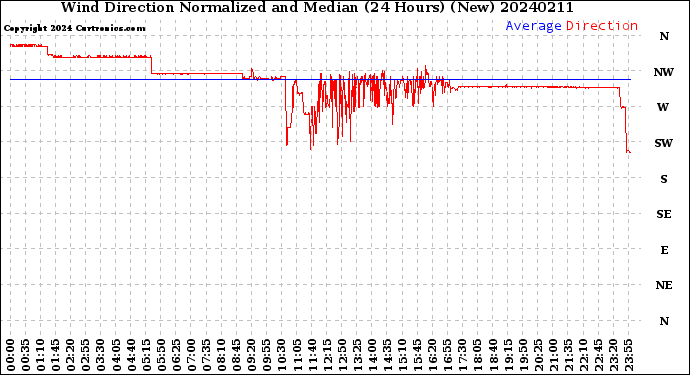Click the 18:05 time label
Viewport: 690px width, 375px height.
tap(478, 355)
